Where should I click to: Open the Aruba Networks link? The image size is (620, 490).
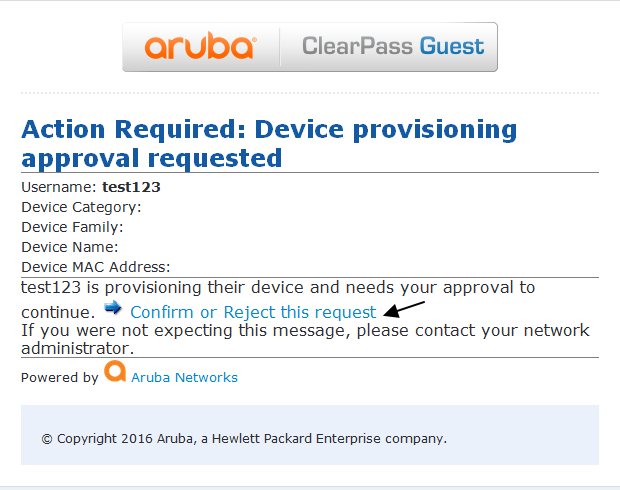(184, 377)
